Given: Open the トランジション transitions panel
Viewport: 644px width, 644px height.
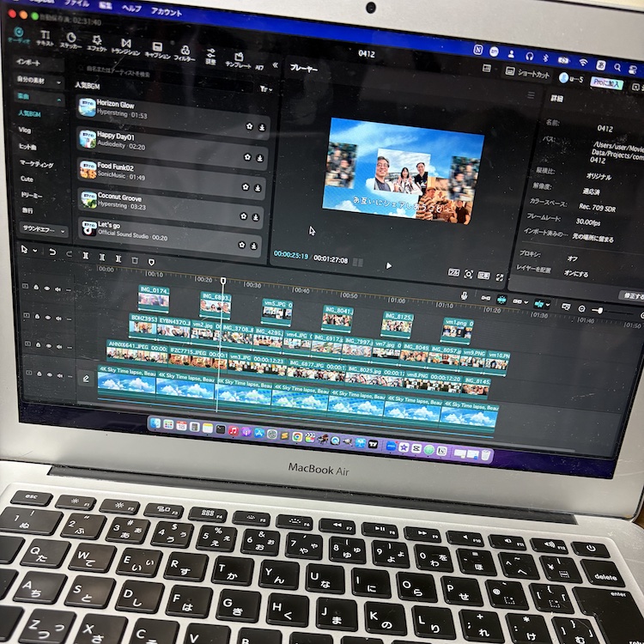Looking at the screenshot, I should tap(125, 47).
